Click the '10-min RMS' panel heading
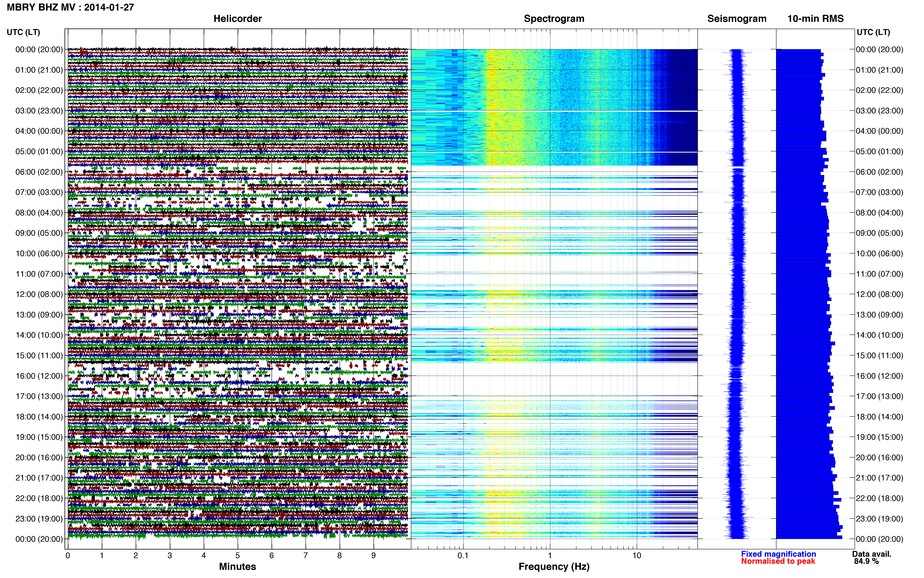This screenshot has height=578, width=924. [x=816, y=18]
